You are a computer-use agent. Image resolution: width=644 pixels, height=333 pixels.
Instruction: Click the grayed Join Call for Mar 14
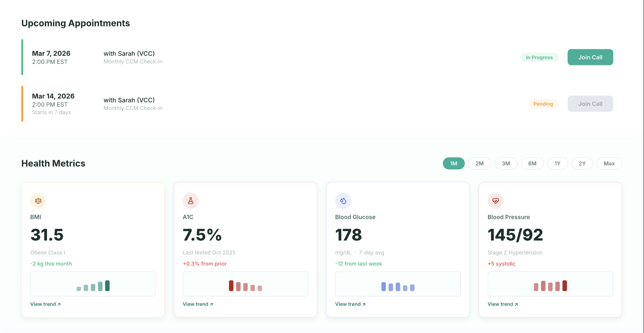click(x=590, y=104)
